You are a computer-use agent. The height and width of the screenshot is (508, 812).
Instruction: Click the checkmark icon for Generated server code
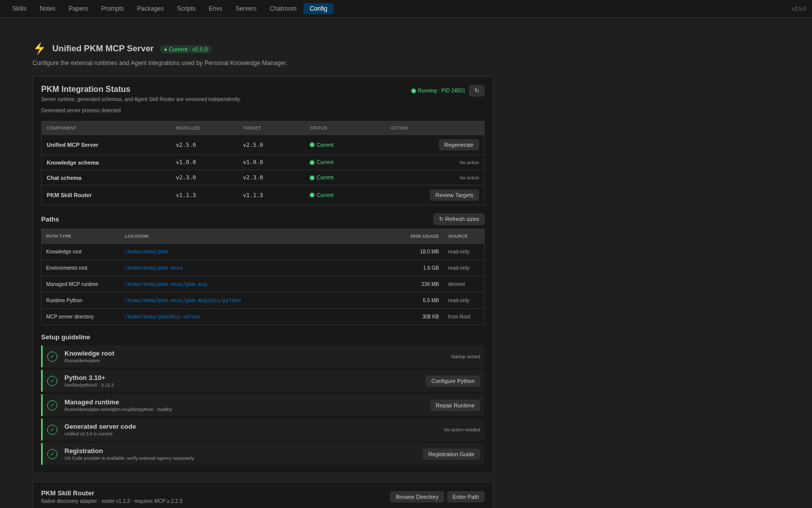coord(52,430)
